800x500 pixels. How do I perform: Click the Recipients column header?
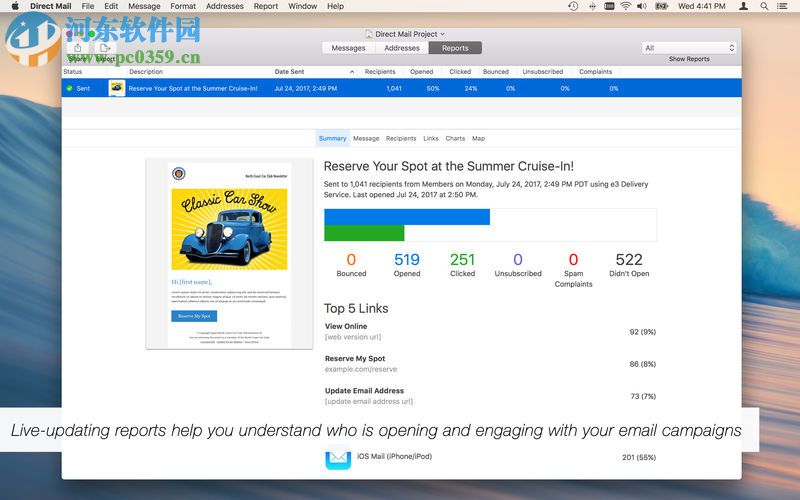[380, 72]
